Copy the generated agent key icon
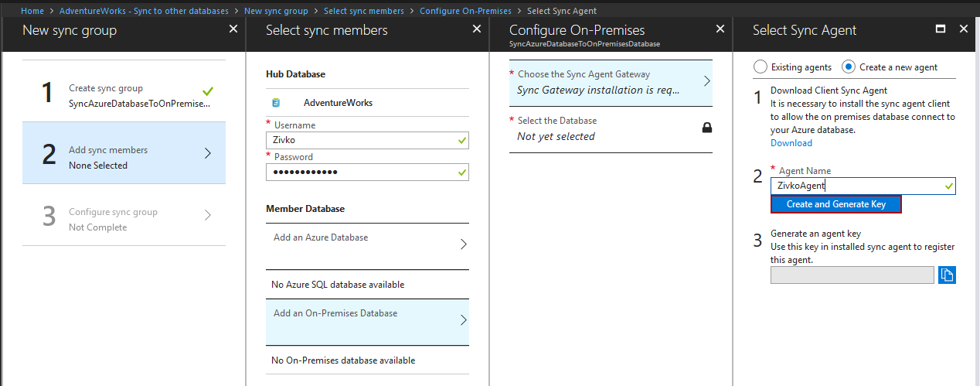This screenshot has width=980, height=386. coord(947,275)
